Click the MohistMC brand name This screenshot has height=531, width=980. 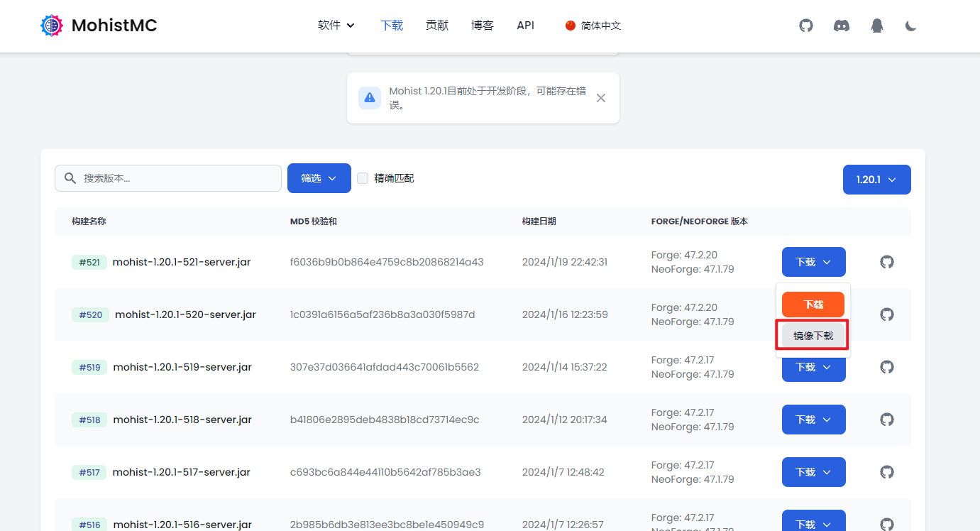click(x=114, y=26)
